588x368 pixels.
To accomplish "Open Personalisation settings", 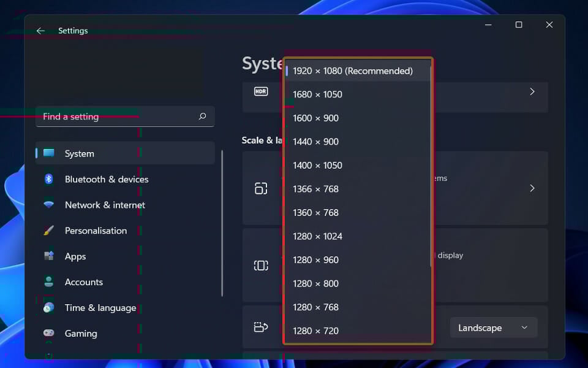I will click(x=125, y=230).
